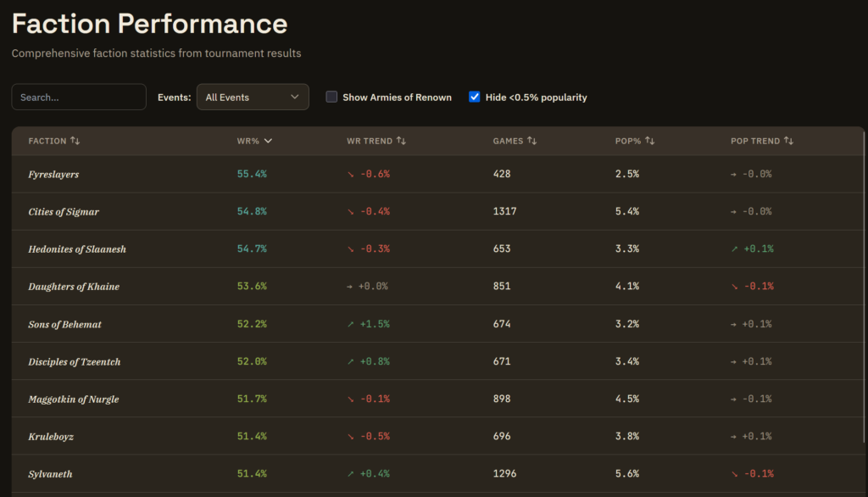Click the WR% descending chevron icon
Screen dimensions: 868x497
click(269, 141)
